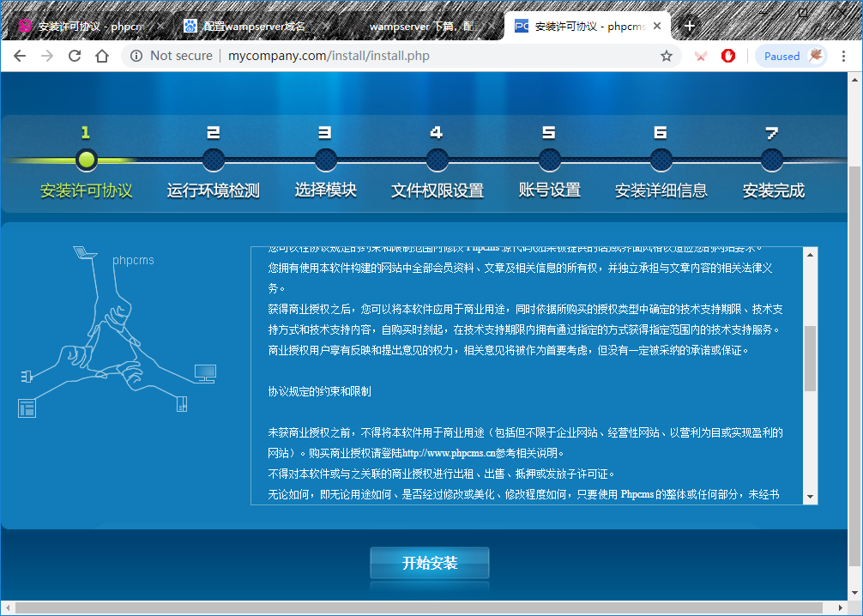The width and height of the screenshot is (863, 616).
Task: Click page vertical scrollbar down arrow
Action: point(854,593)
